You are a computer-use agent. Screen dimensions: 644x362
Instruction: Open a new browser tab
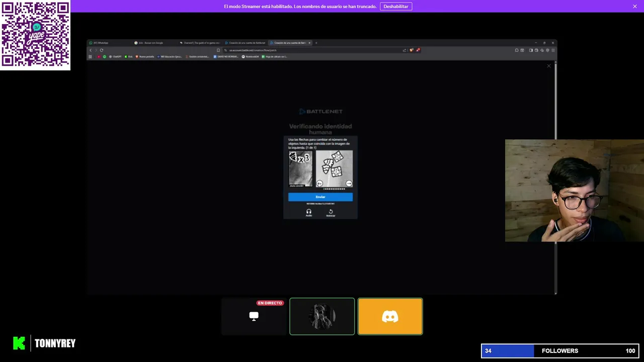[x=316, y=43]
